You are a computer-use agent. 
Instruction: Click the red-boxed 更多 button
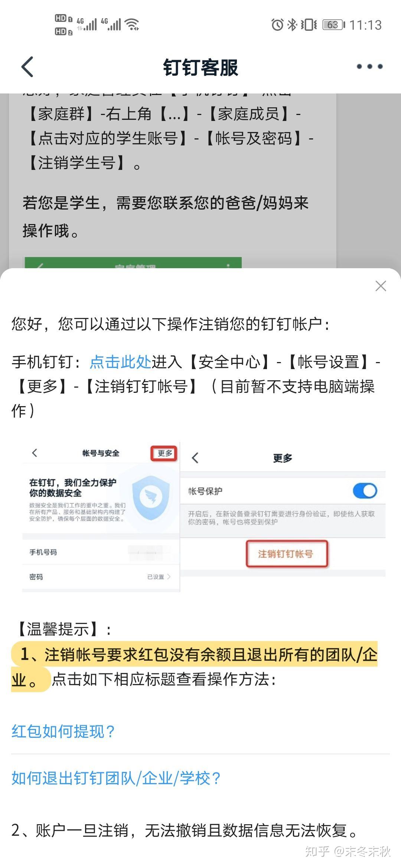(164, 453)
